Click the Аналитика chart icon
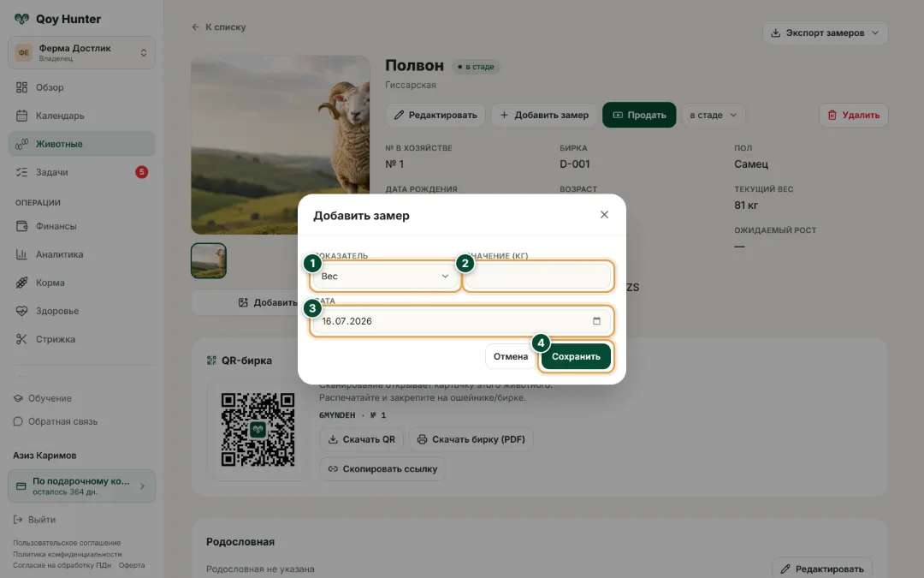The width and height of the screenshot is (924, 578). click(21, 254)
